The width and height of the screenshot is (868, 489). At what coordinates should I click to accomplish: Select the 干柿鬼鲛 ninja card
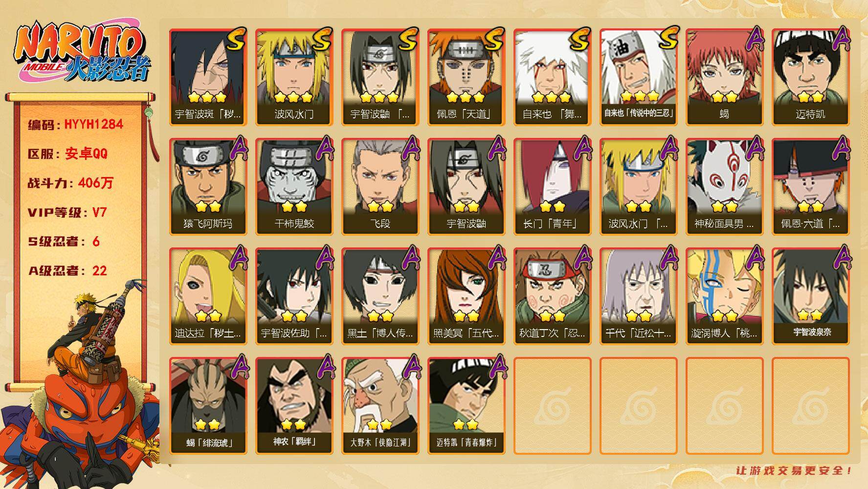pos(294,187)
